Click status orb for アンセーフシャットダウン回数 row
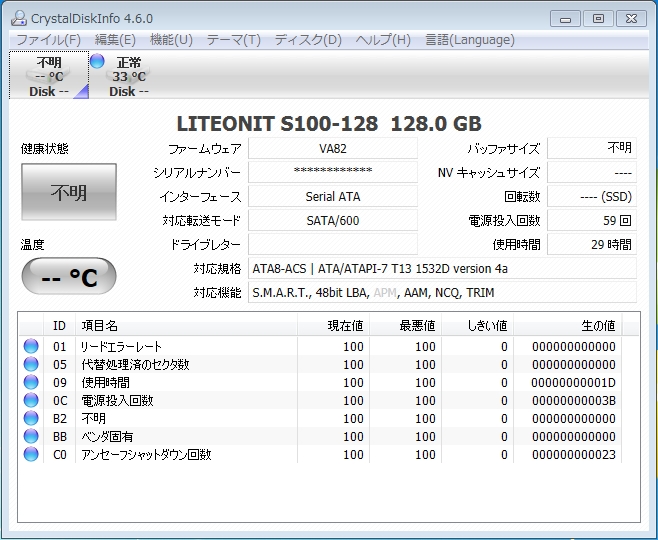 click(x=31, y=455)
